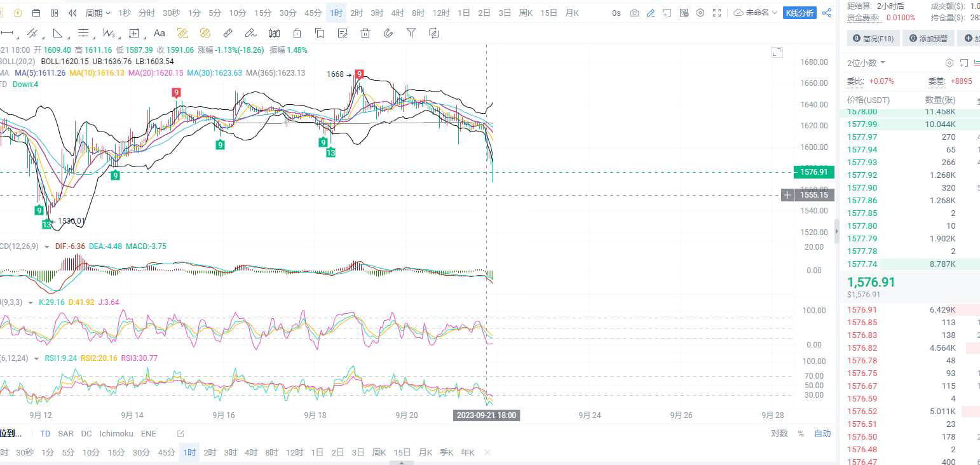This screenshot has width=980, height=465.
Task: Select the text annotation Aa tool
Action: (160, 33)
